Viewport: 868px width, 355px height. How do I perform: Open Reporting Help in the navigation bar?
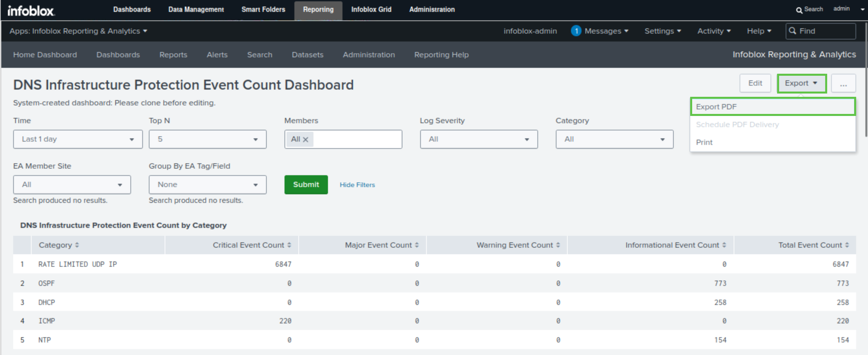pos(441,55)
